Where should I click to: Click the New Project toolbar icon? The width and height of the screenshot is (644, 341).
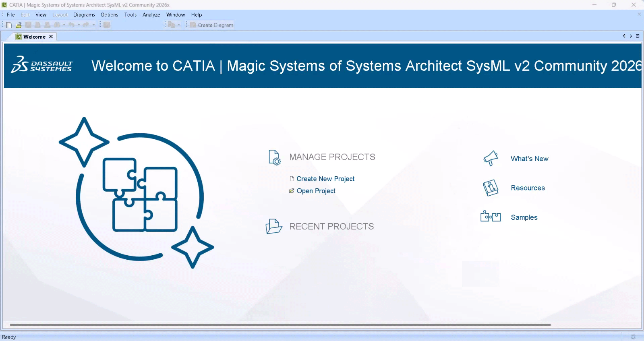tap(9, 25)
